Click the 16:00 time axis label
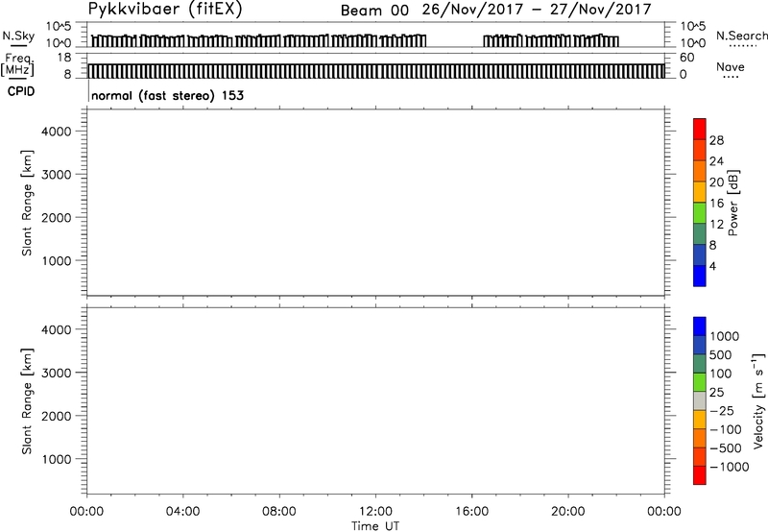The height and width of the screenshot is (532, 768). tap(471, 512)
